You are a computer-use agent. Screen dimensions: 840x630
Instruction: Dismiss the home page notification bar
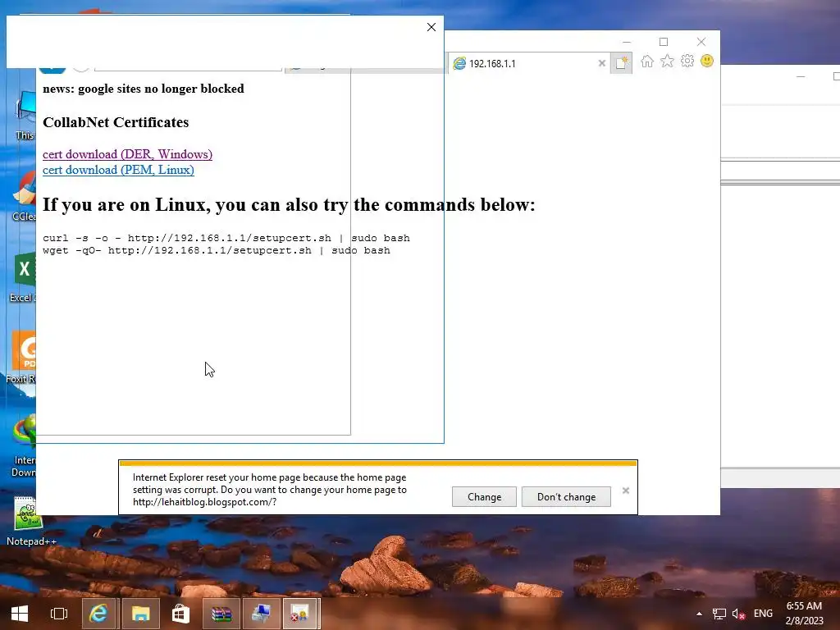click(626, 491)
